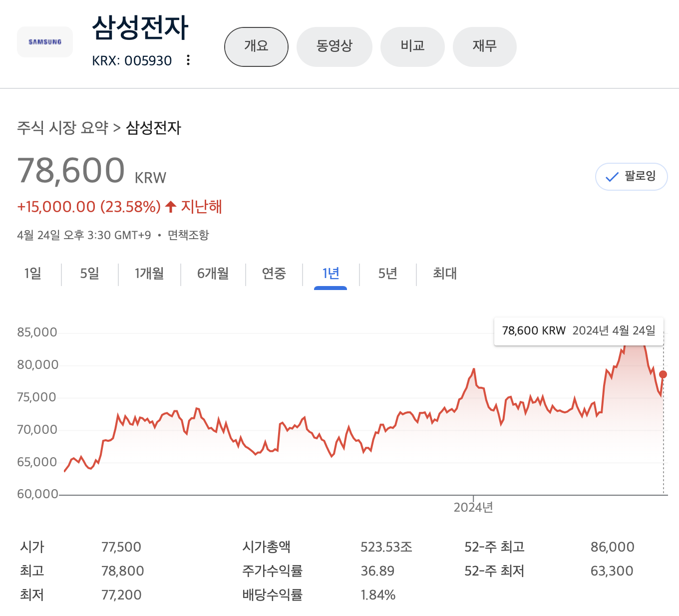Click the KRX: 005930 ticker text
Image resolution: width=679 pixels, height=616 pixels.
click(132, 61)
